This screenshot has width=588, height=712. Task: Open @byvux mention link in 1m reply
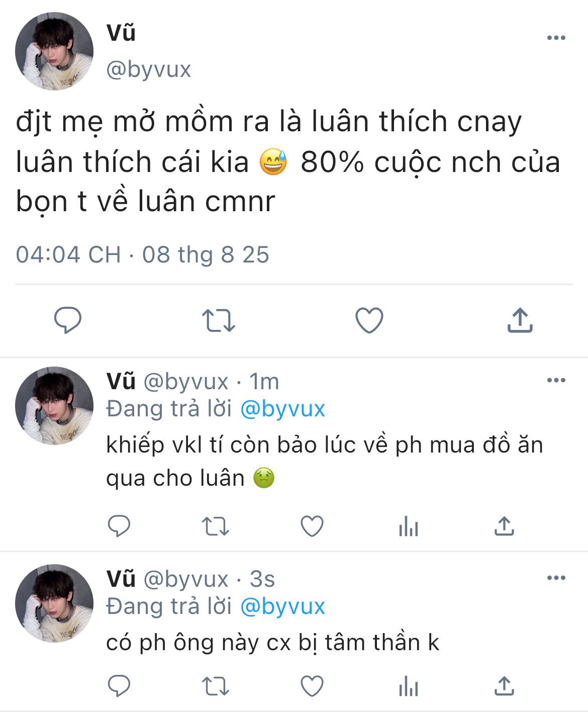tap(283, 409)
